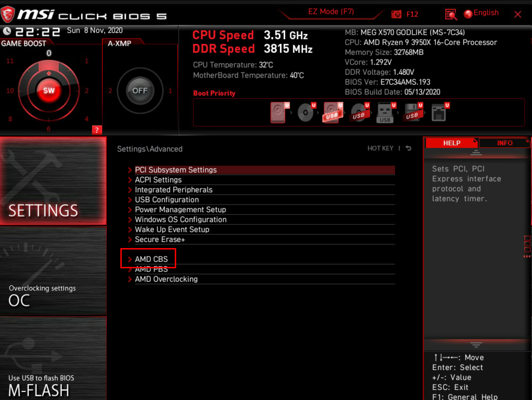This screenshot has width=532, height=400.
Task: Click the back arrow next to HOT KEY
Action: click(x=409, y=148)
